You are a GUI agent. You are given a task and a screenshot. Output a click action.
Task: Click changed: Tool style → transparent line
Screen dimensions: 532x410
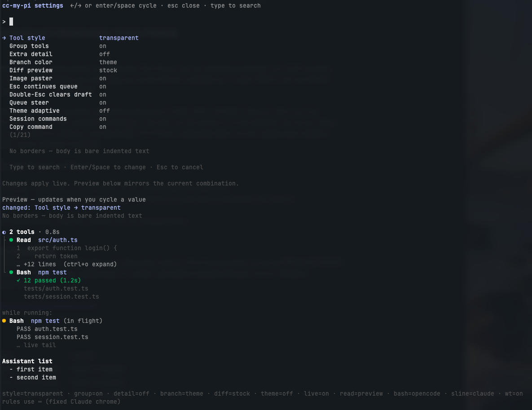pyautogui.click(x=62, y=208)
